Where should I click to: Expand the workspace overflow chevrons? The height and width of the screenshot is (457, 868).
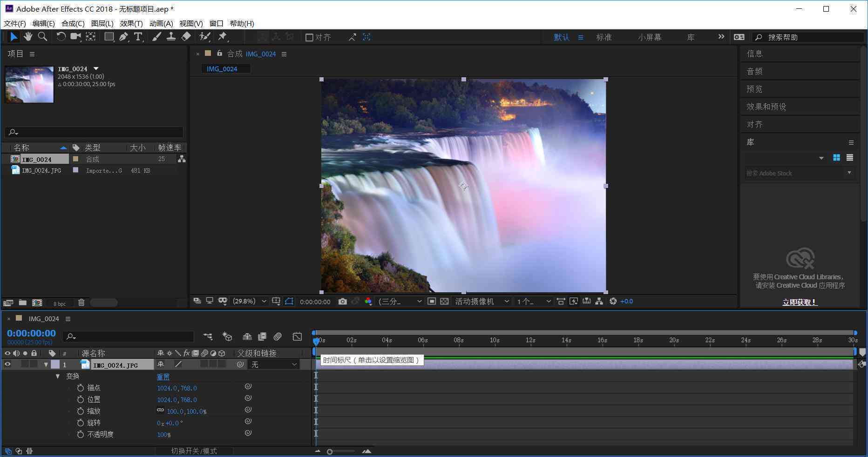coord(721,37)
